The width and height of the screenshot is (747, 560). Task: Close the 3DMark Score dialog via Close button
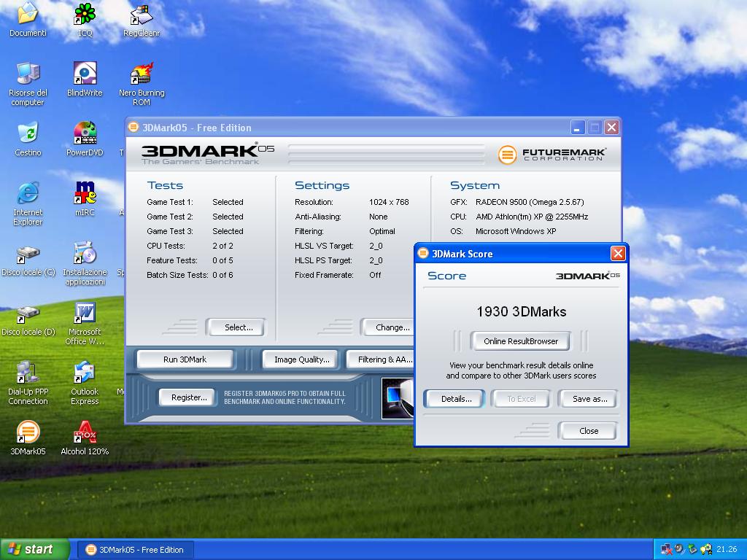pos(588,431)
